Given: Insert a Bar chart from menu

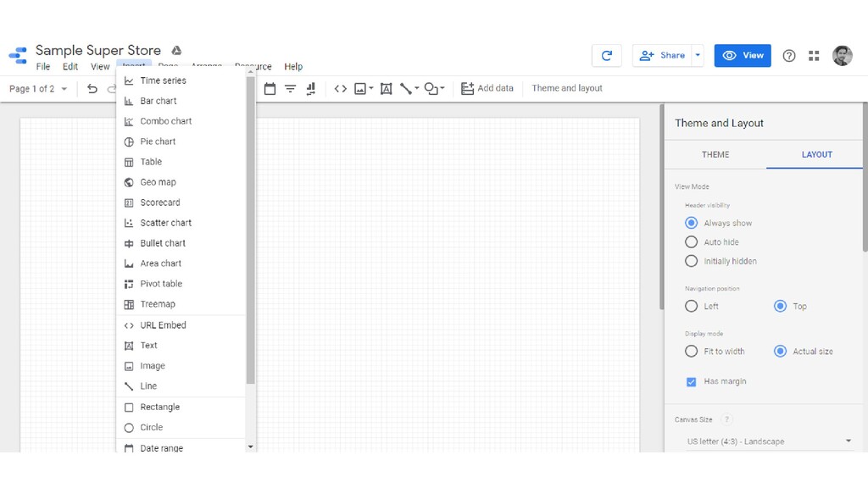Looking at the screenshot, I should [181, 101].
